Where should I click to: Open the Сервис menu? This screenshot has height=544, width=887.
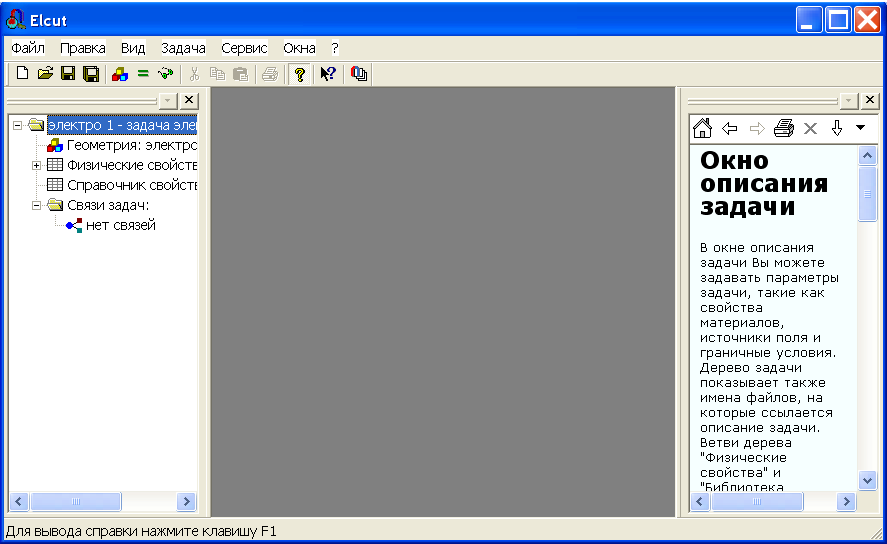tap(244, 48)
